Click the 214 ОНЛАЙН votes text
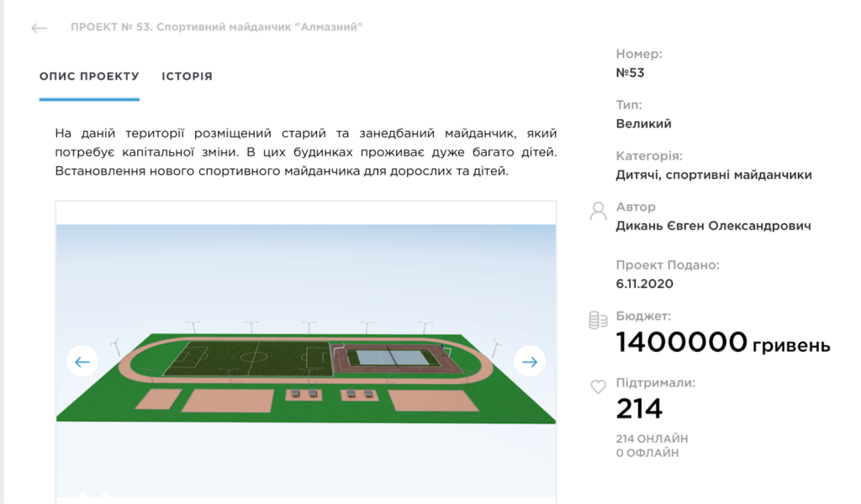The height and width of the screenshot is (504, 861). click(652, 438)
